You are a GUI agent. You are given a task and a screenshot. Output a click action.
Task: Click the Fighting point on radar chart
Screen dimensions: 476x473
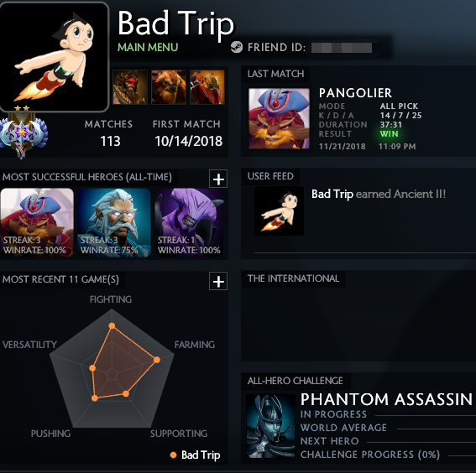(112, 325)
